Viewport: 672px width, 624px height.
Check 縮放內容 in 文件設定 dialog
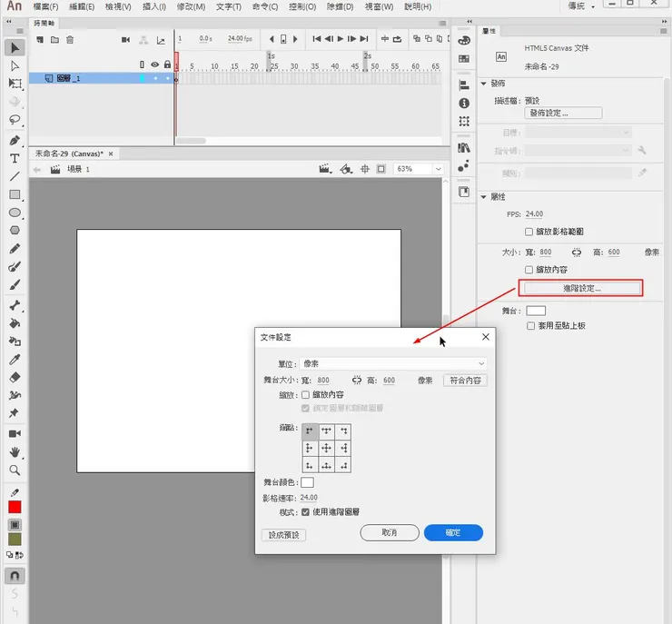click(x=305, y=395)
